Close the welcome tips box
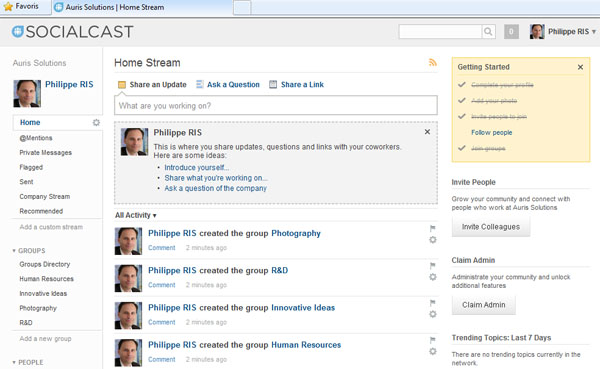The width and height of the screenshot is (600, 369). click(x=427, y=132)
